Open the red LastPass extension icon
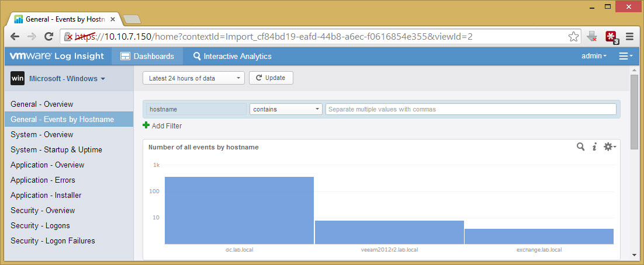This screenshot has height=265, width=644. tap(612, 37)
